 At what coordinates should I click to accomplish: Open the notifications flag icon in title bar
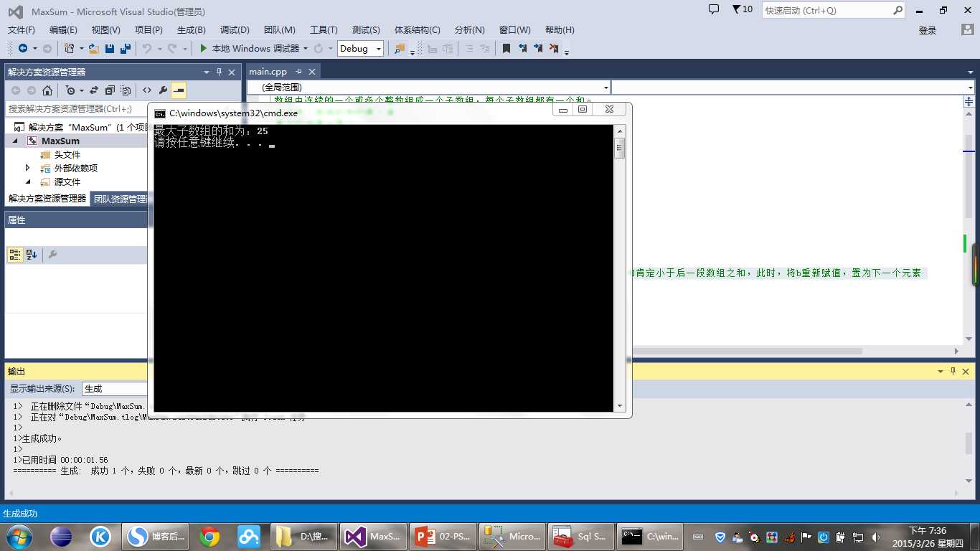[736, 9]
